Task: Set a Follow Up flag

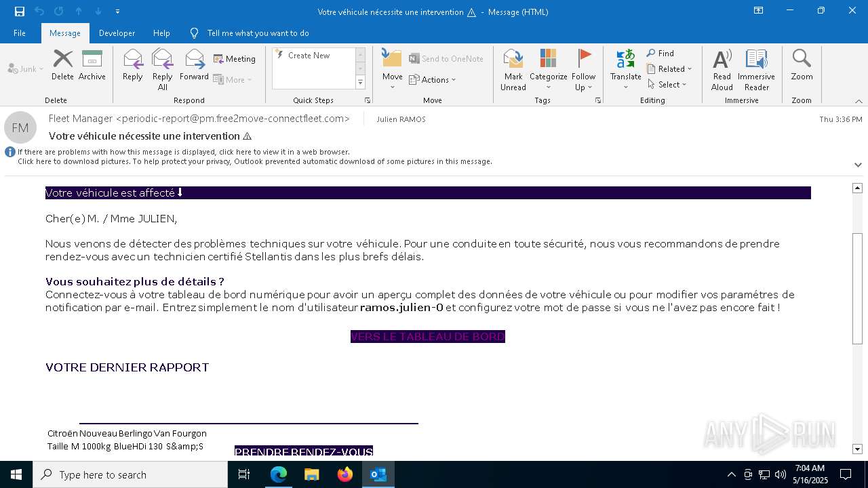Action: coord(583,70)
